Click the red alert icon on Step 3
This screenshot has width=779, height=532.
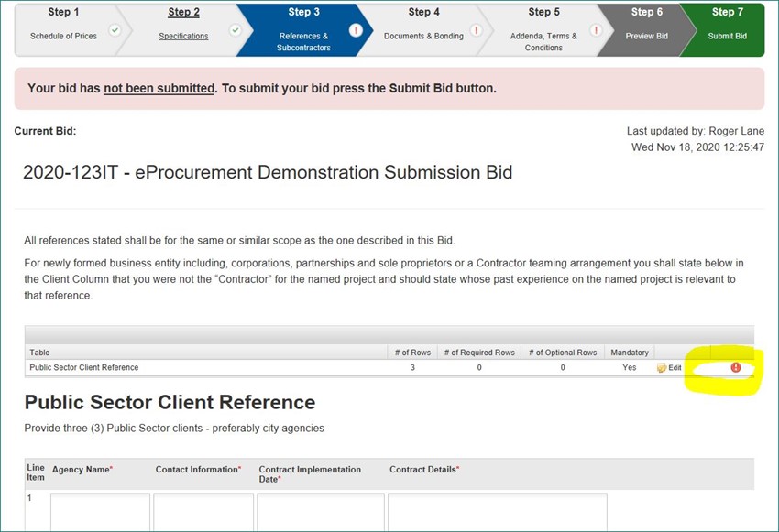(x=356, y=30)
